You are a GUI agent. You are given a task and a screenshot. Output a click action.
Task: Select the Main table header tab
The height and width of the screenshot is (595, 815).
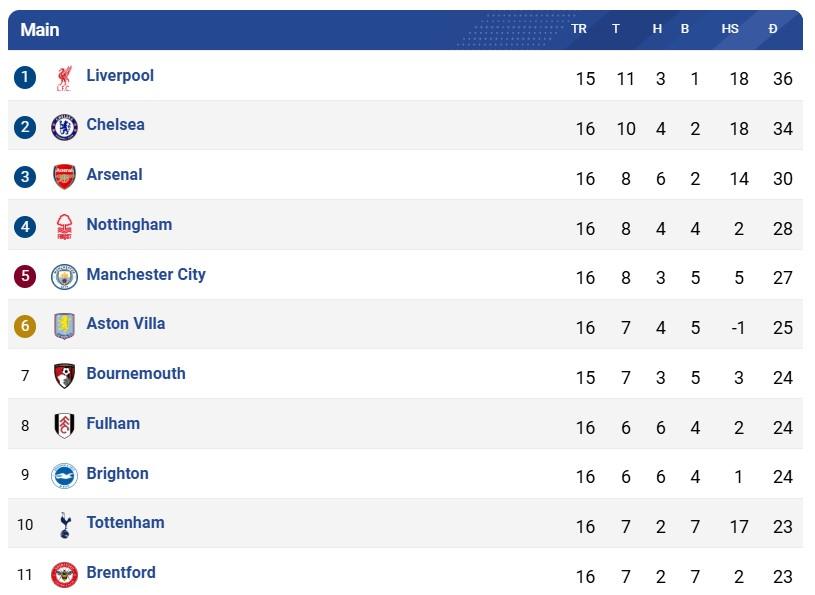[x=40, y=30]
